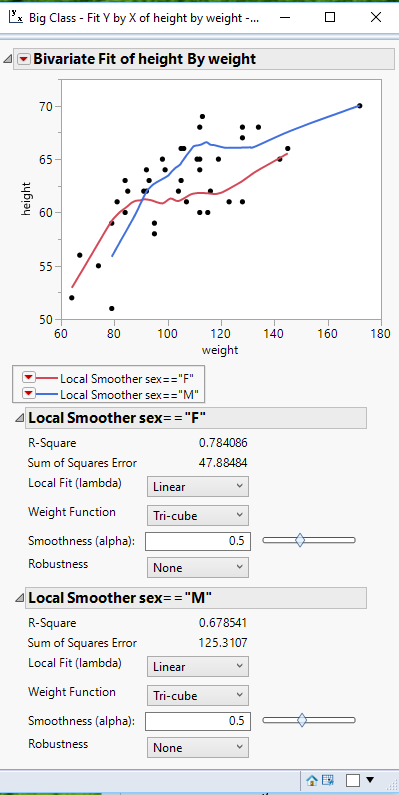This screenshot has width=399, height=795.
Task: Click the home window icon in status bar
Action: [x=312, y=780]
